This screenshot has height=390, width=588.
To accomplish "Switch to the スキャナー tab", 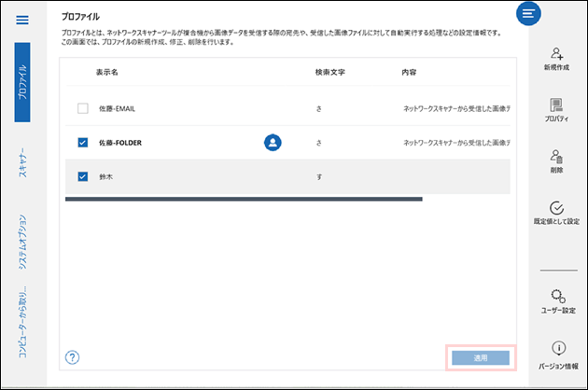I will coord(22,162).
